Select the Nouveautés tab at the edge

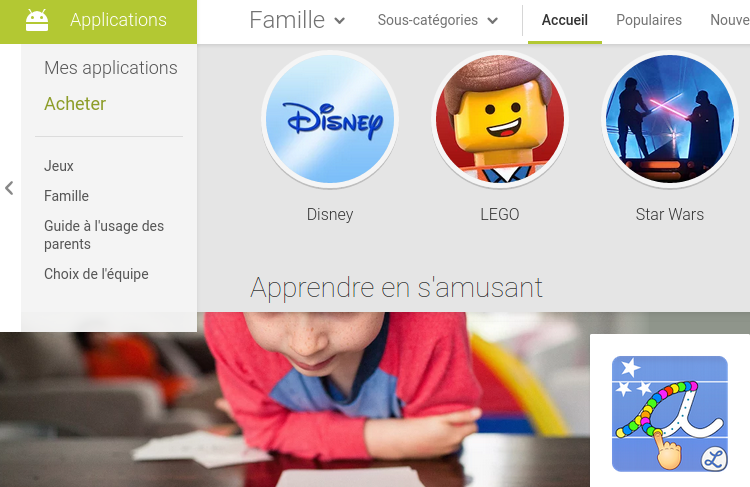[729, 20]
